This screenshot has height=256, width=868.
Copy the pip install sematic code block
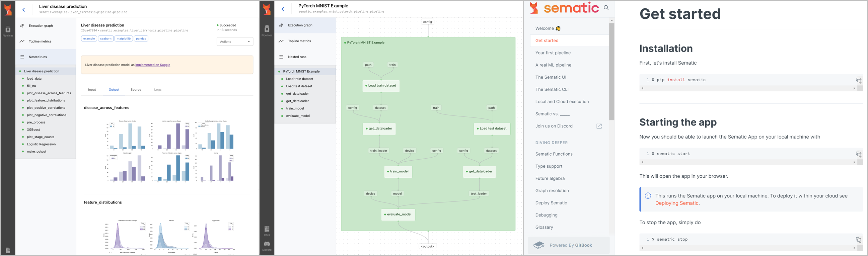point(859,80)
